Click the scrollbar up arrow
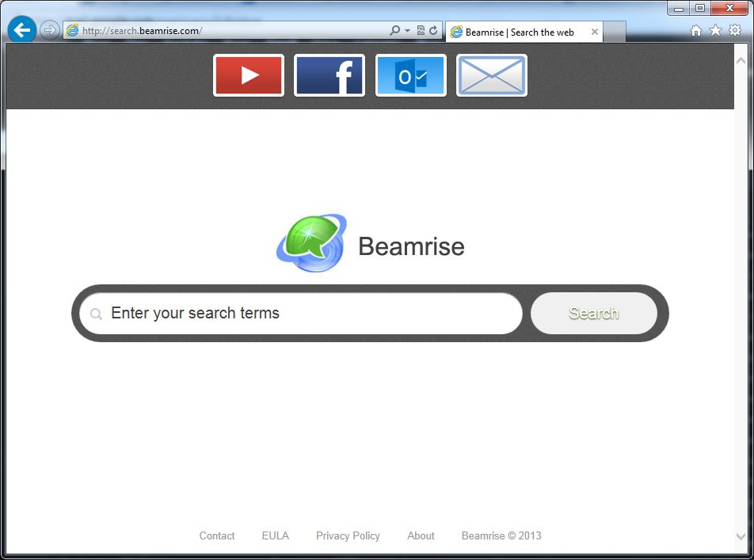 (x=741, y=61)
